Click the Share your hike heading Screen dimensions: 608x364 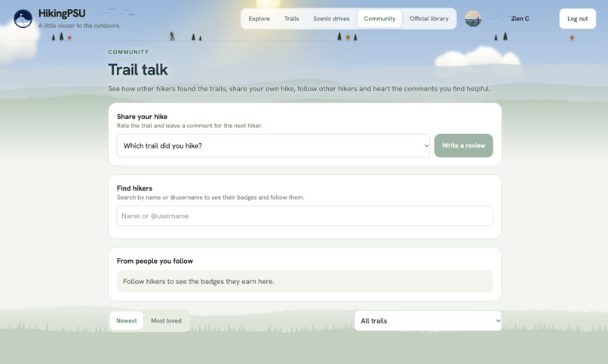(x=142, y=117)
